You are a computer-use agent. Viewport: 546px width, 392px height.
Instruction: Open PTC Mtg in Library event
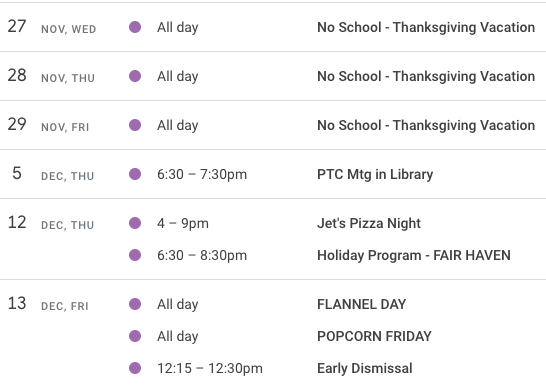coord(375,174)
